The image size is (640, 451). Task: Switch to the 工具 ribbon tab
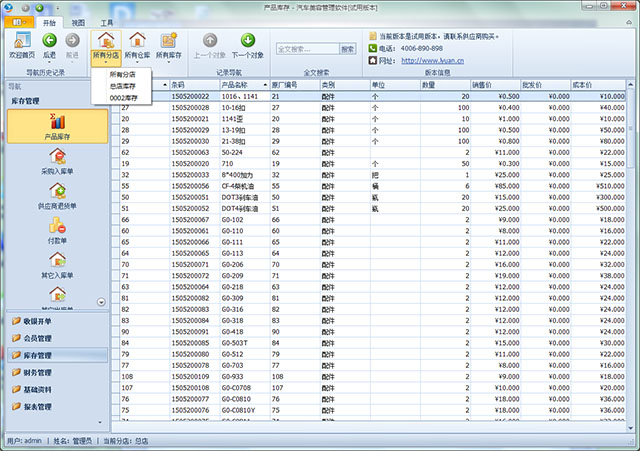pyautogui.click(x=107, y=23)
